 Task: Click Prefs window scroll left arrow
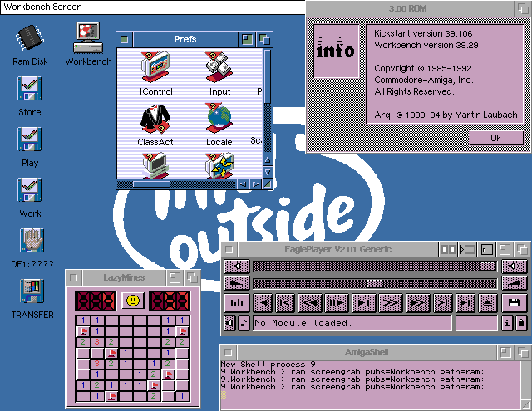coord(243,184)
